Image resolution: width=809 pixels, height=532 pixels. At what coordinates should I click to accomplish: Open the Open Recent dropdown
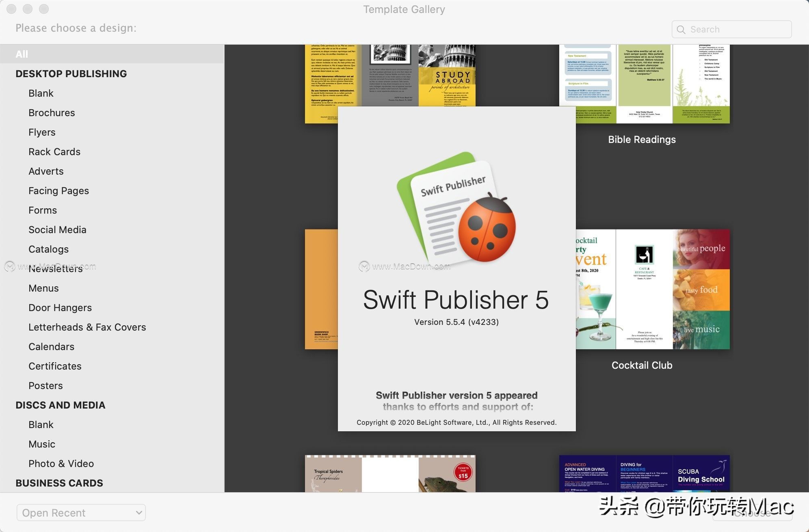point(81,513)
